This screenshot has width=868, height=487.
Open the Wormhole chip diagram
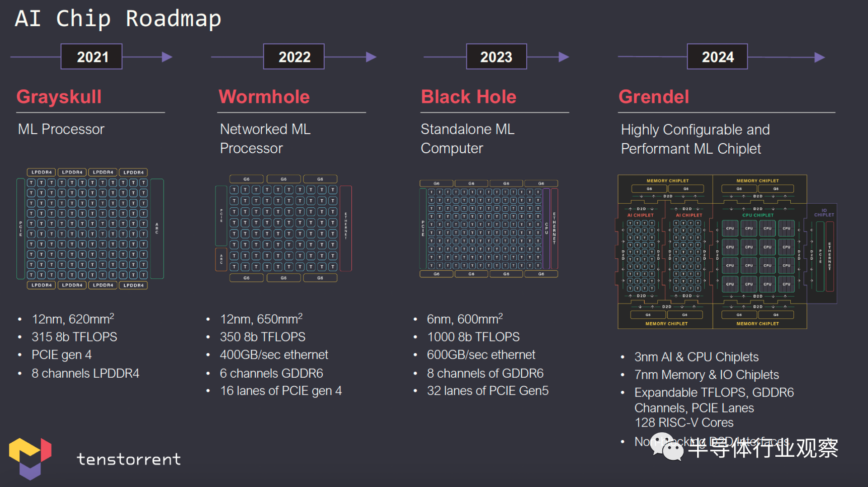click(283, 229)
